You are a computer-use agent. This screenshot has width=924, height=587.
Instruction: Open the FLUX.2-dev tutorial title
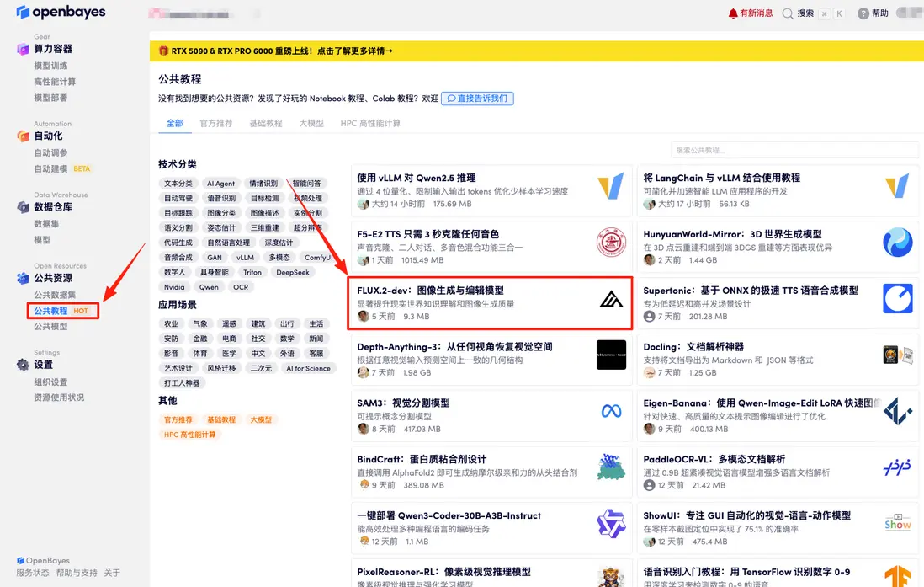point(430,291)
